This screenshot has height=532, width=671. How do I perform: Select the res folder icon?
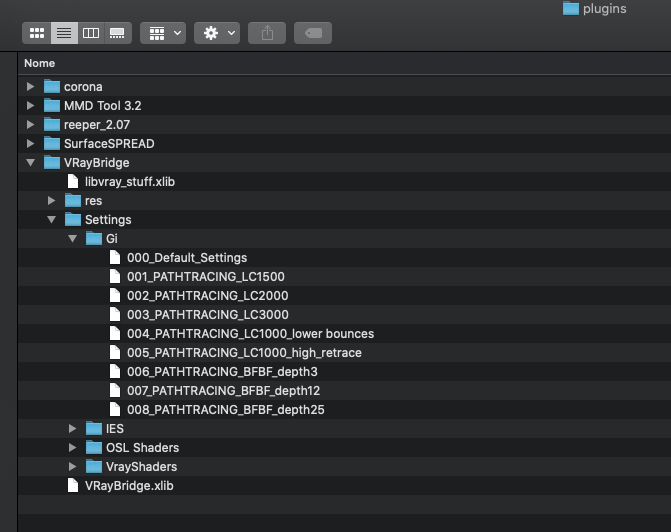tap(73, 200)
